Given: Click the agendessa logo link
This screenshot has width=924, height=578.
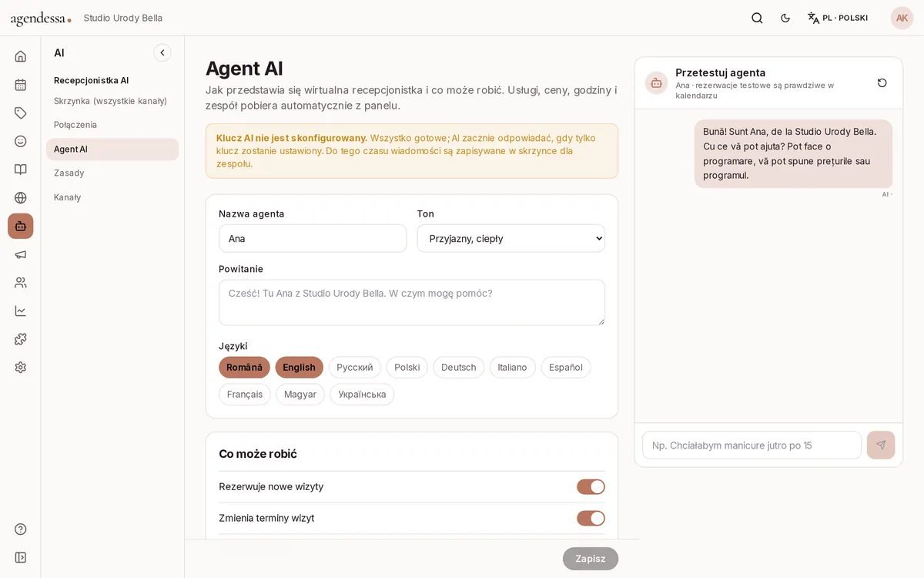Looking at the screenshot, I should coord(41,18).
